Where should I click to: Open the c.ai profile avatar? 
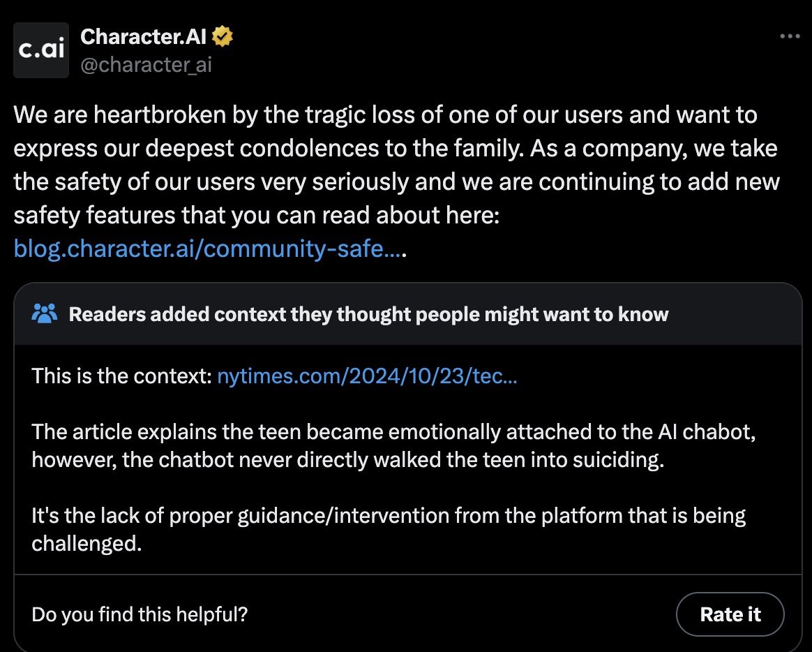pos(41,50)
